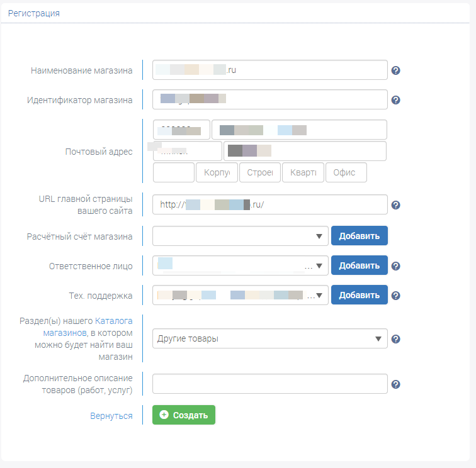The width and height of the screenshot is (476, 468).
Task: Open help for Дополнительное описание товаров field
Action: pyautogui.click(x=395, y=384)
